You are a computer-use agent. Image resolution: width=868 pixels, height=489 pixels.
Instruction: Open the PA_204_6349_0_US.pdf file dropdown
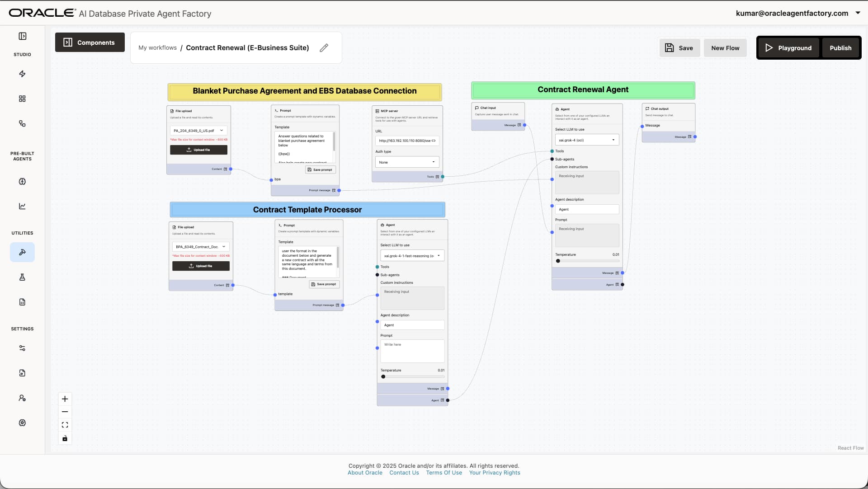(198, 130)
